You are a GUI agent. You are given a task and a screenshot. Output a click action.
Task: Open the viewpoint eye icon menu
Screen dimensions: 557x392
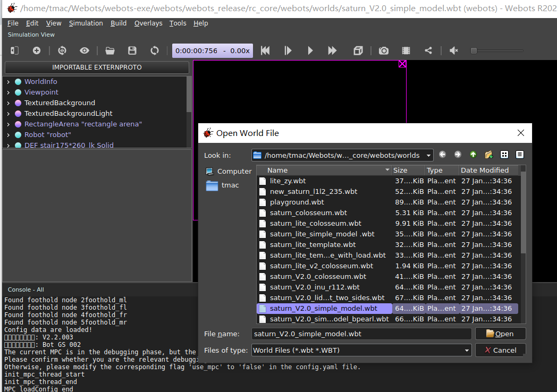[x=84, y=51]
